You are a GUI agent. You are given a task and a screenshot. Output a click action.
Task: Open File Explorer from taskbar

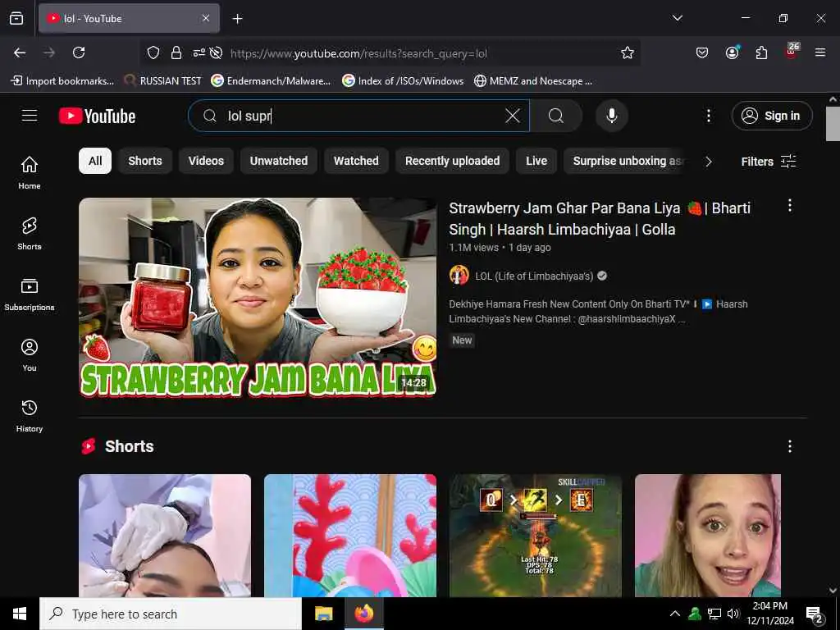pyautogui.click(x=323, y=614)
